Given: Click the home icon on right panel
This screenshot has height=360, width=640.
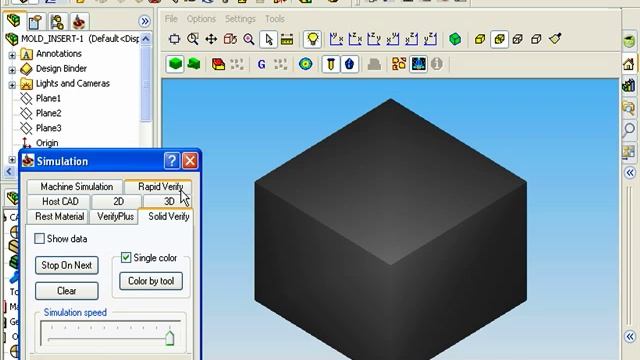Looking at the screenshot, I should (x=629, y=64).
